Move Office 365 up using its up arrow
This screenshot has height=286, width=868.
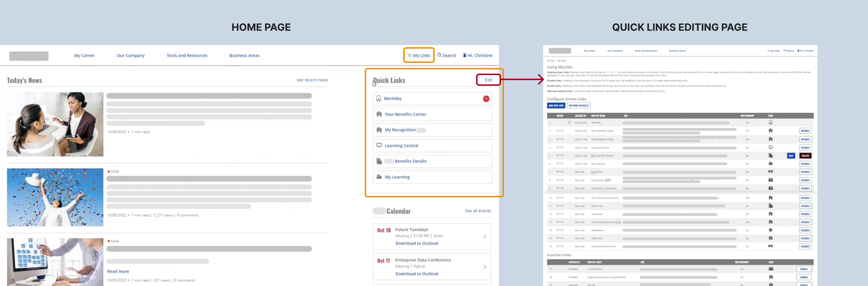pos(562,238)
